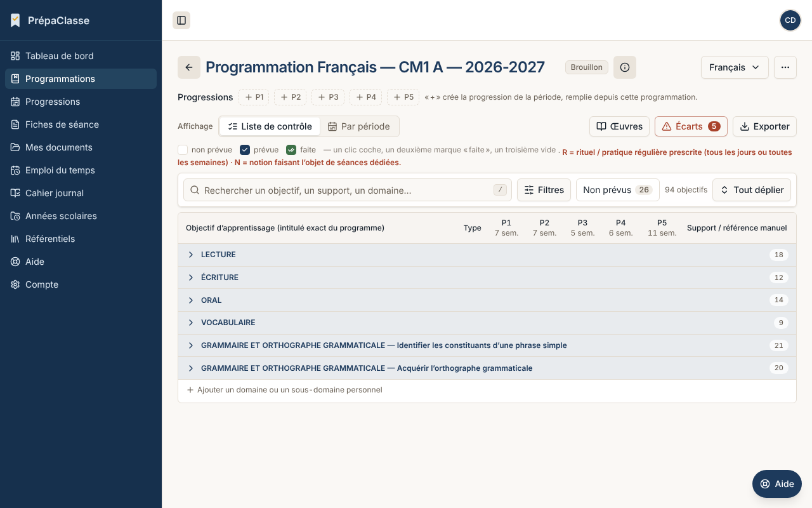
Task: Go back with the arrow button
Action: coord(189,67)
